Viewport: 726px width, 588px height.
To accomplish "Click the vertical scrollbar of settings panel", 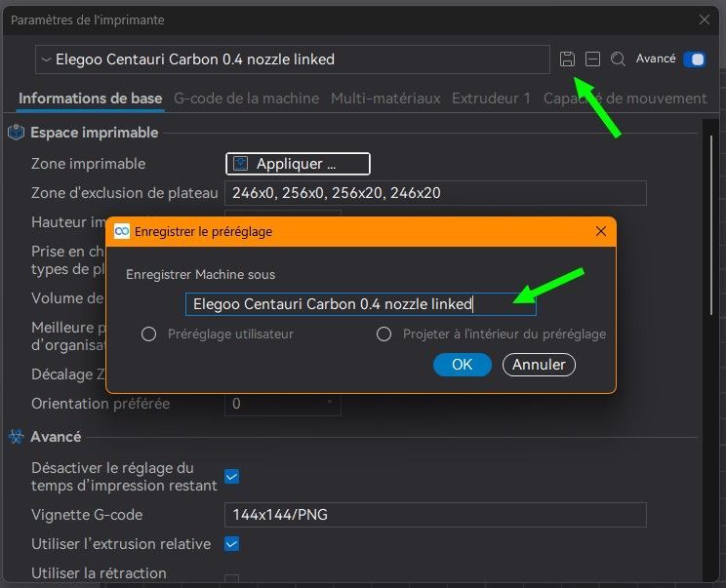I will [711, 225].
